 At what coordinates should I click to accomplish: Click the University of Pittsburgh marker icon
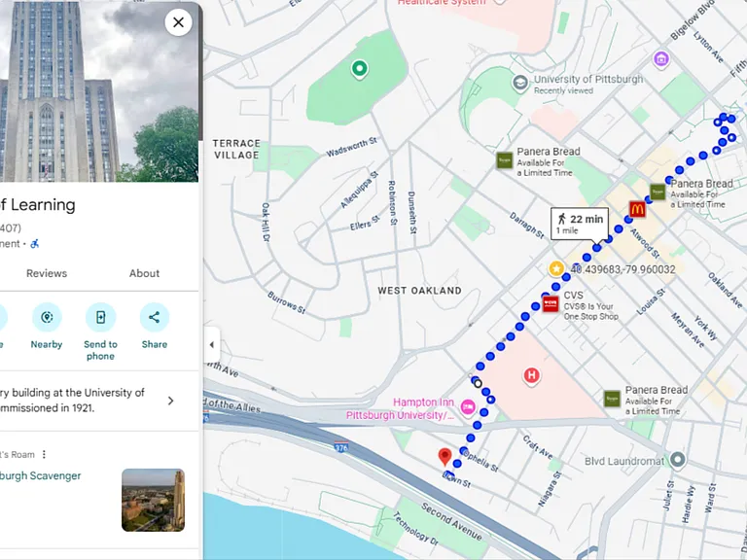tap(520, 84)
